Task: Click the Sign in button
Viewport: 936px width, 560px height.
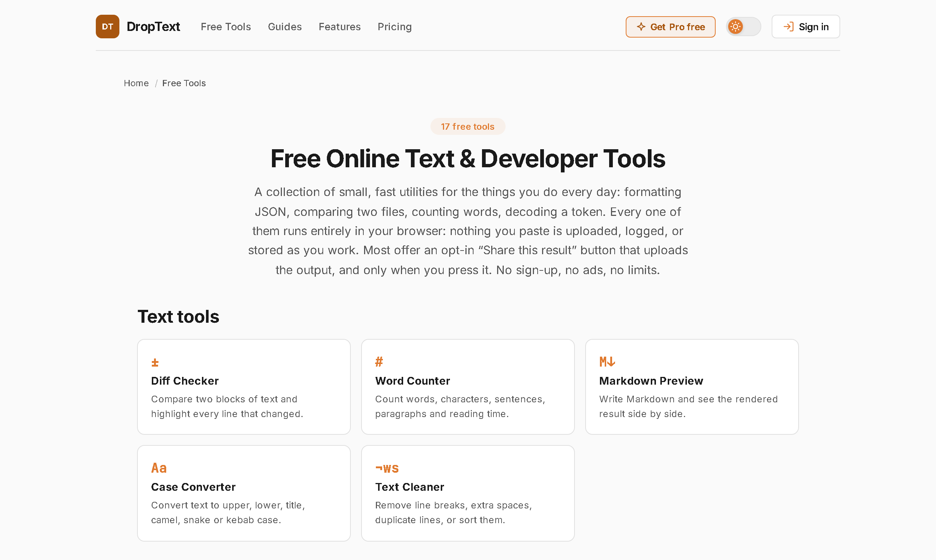Action: (x=806, y=27)
